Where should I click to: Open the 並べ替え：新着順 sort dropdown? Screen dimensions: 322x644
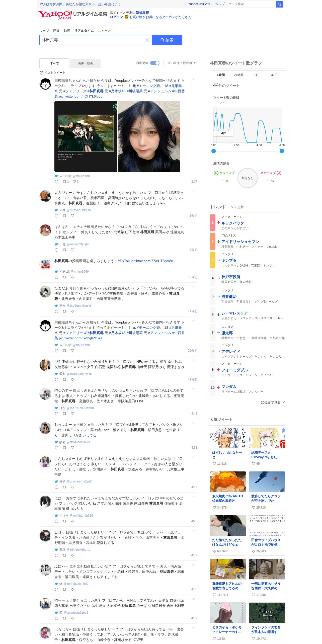tap(182, 63)
